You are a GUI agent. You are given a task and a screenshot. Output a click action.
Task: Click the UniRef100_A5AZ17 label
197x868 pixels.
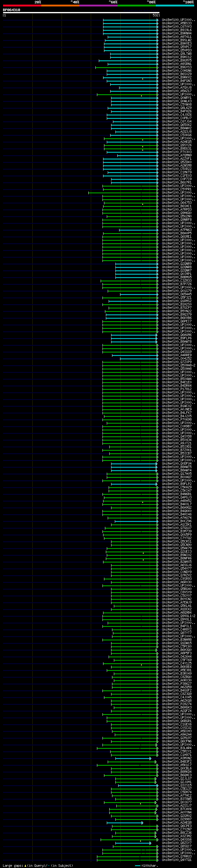(x=177, y=91)
